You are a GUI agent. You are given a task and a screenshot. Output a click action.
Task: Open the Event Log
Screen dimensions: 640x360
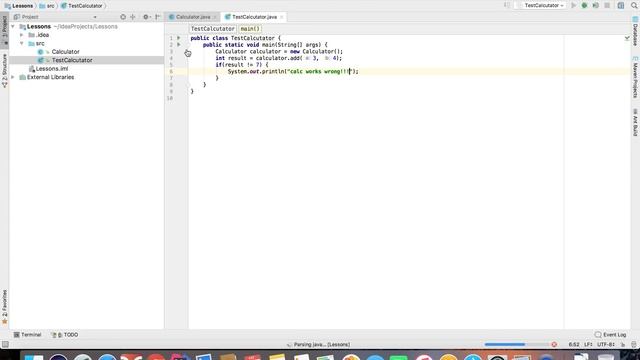(610, 335)
